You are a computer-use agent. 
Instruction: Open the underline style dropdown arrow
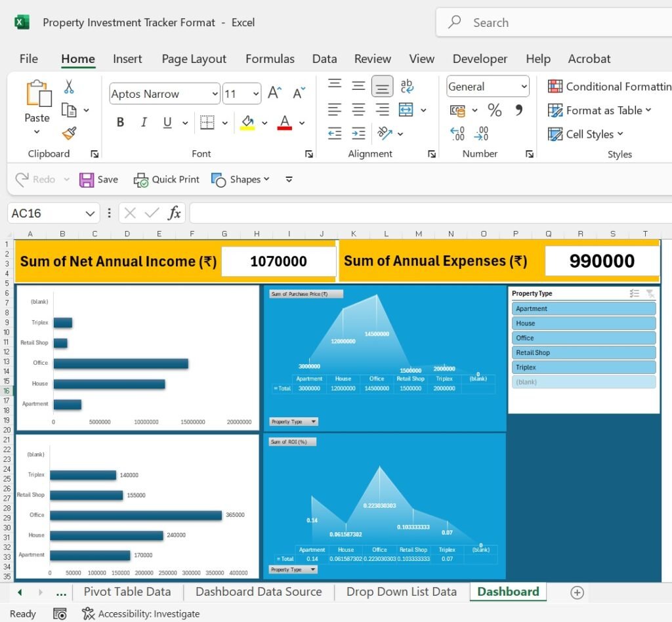pyautogui.click(x=185, y=123)
